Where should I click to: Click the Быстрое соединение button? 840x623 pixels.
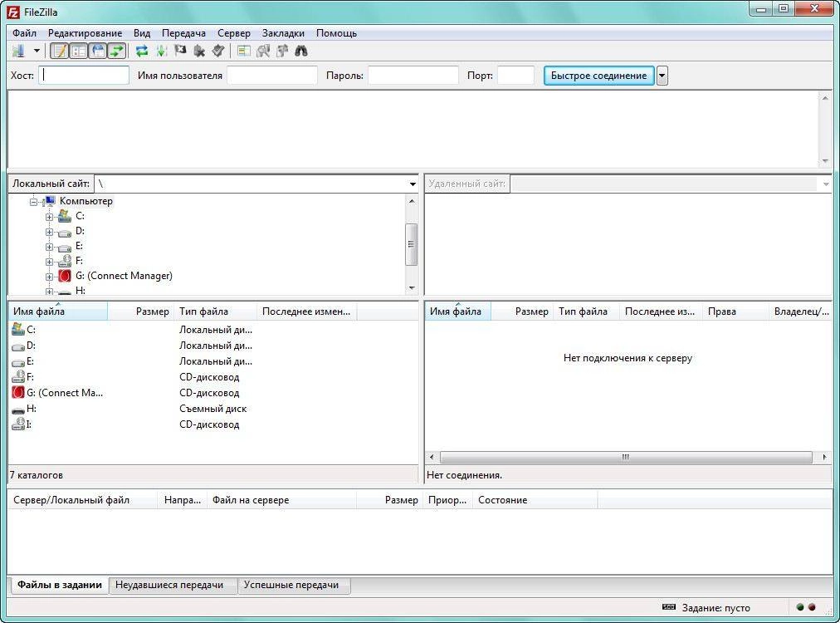tap(599, 76)
